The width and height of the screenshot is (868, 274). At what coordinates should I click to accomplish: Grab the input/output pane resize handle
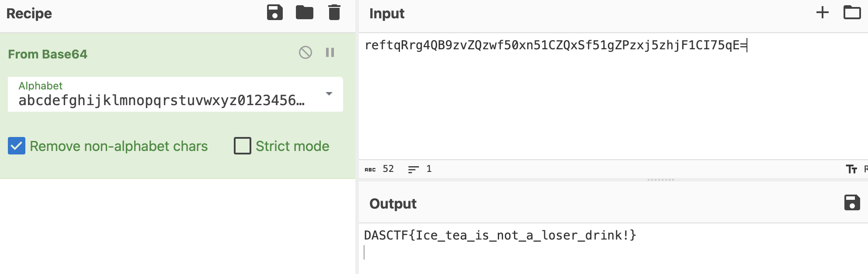[x=660, y=180]
